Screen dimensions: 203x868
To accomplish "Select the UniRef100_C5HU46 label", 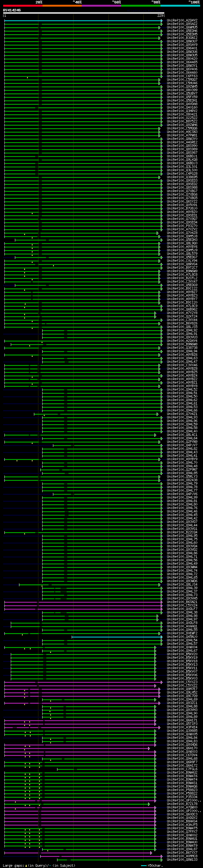I will (182, 83).
